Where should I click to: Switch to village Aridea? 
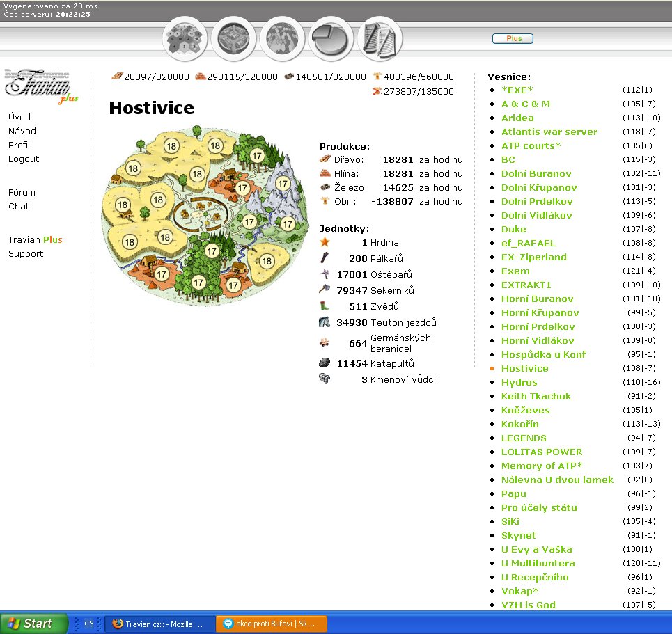pyautogui.click(x=517, y=118)
